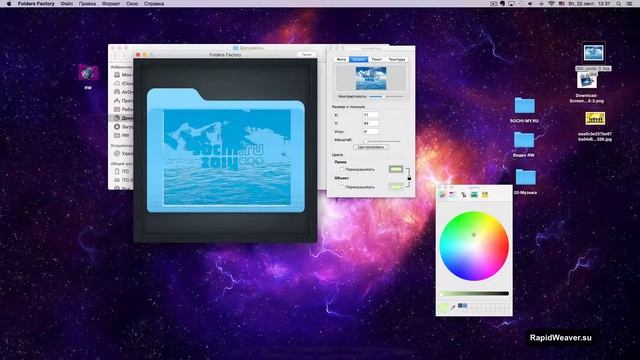
Task: Select the yellow jpg image file on desktop
Action: (595, 119)
